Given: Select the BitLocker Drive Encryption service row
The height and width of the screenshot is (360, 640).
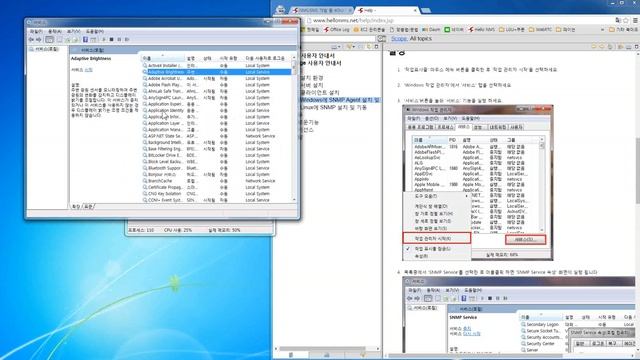Looking at the screenshot, I should tap(217, 155).
